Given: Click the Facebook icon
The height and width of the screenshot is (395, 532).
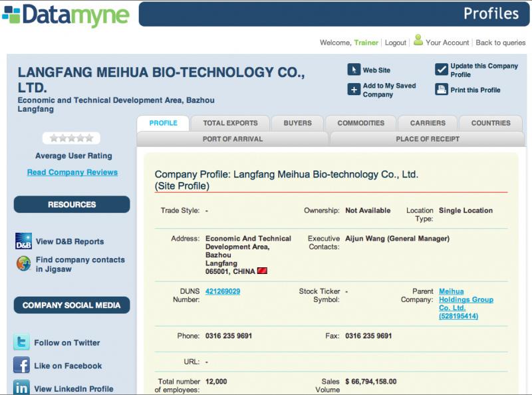Looking at the screenshot, I should (21, 366).
